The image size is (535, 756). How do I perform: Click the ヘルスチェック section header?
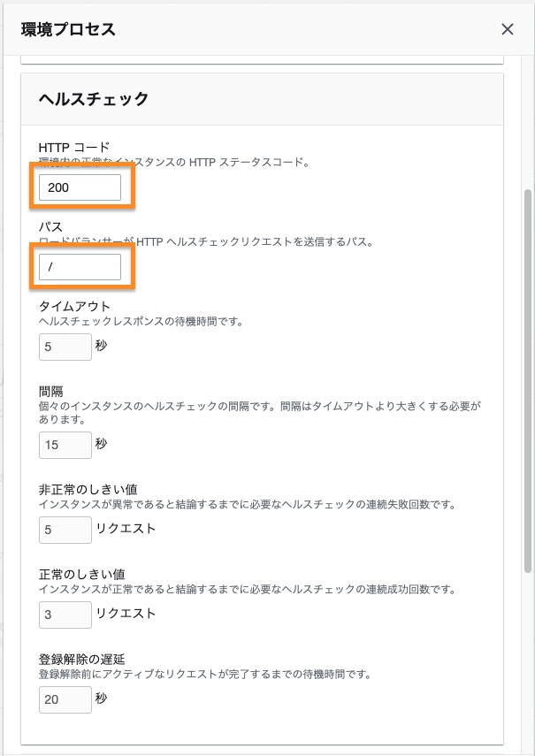[x=94, y=98]
